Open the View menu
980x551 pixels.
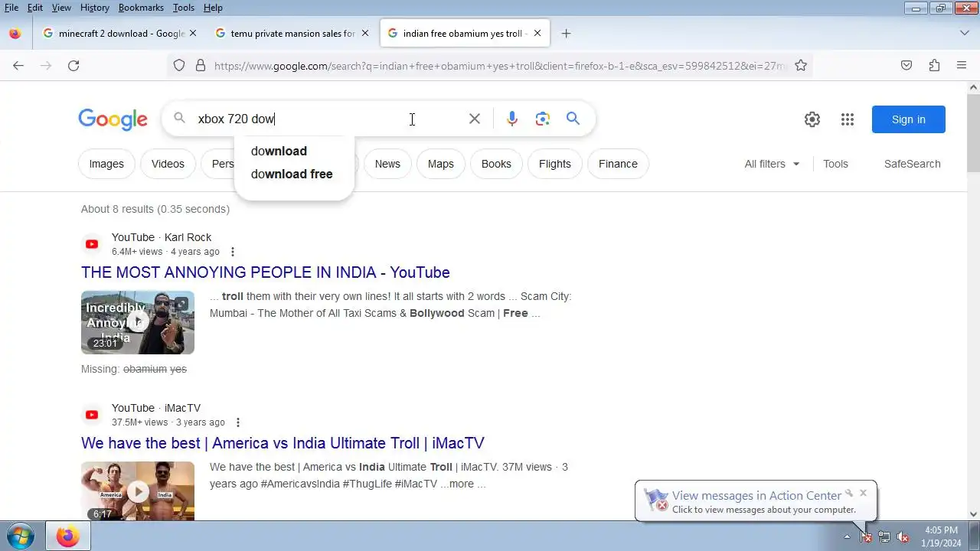pos(61,8)
